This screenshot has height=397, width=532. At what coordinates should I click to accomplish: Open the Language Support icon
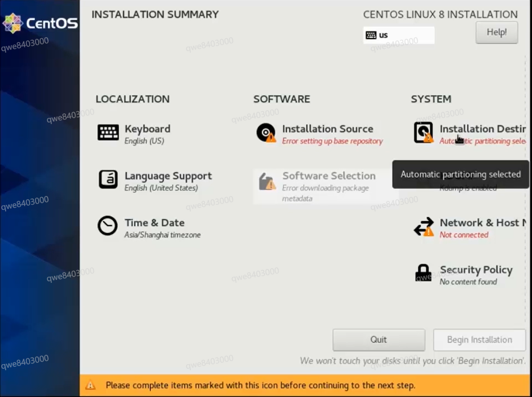108,180
